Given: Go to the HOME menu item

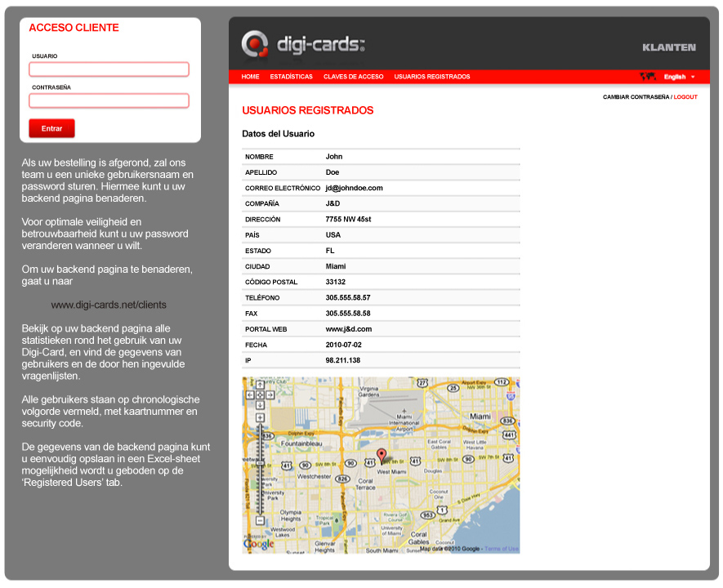Looking at the screenshot, I should coord(250,77).
